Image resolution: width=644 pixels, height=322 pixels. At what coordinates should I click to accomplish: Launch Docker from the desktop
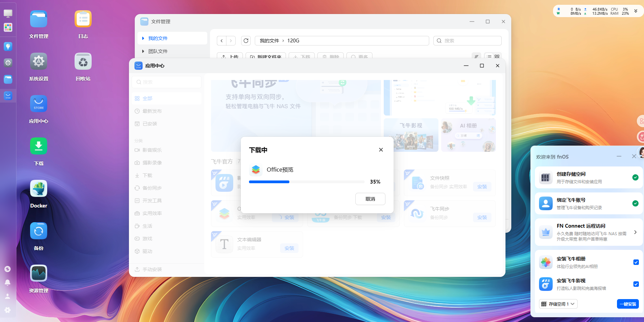[39, 189]
